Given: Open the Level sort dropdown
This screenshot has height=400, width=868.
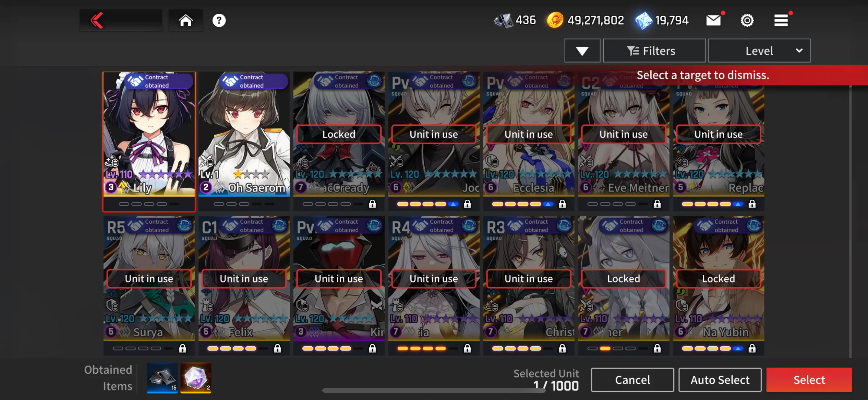Looking at the screenshot, I should 759,51.
